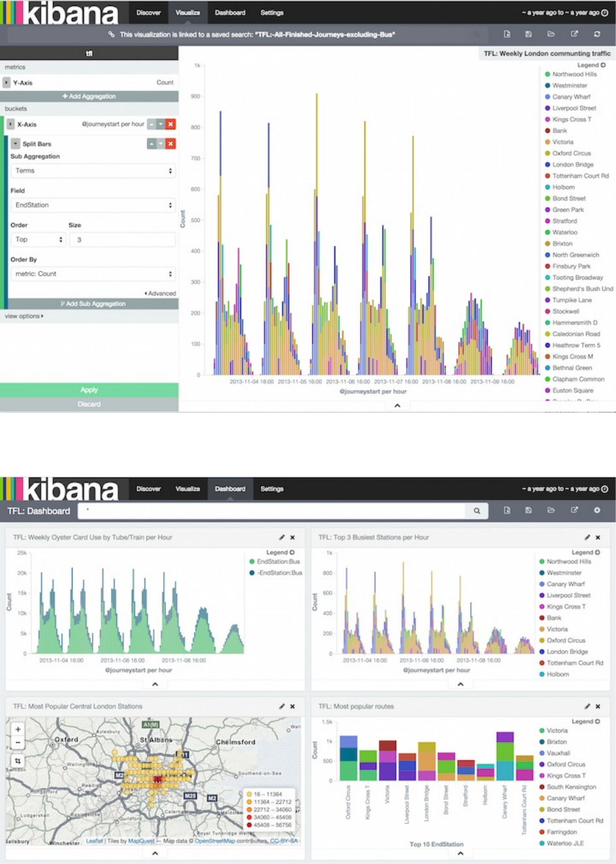Click the Add Aggregation button

click(89, 97)
